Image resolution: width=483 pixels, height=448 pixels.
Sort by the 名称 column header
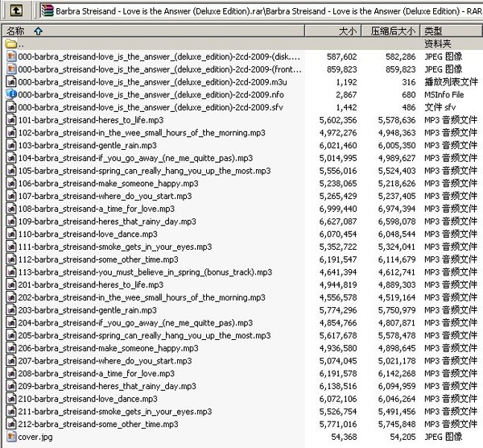coord(154,31)
